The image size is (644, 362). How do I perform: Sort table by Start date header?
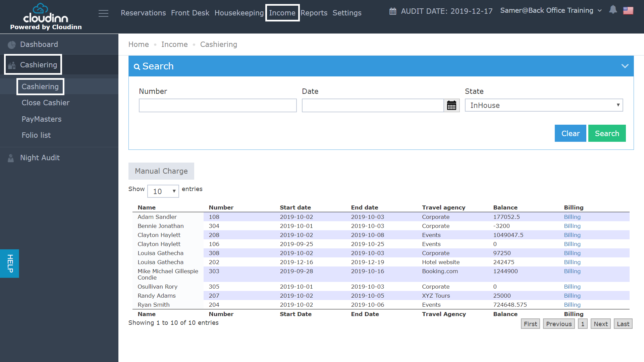(295, 207)
